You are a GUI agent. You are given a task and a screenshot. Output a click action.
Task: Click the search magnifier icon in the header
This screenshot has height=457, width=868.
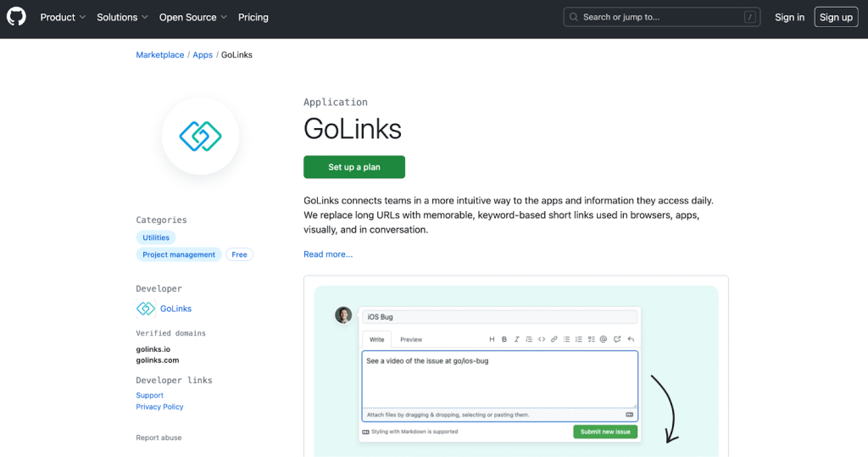[574, 17]
